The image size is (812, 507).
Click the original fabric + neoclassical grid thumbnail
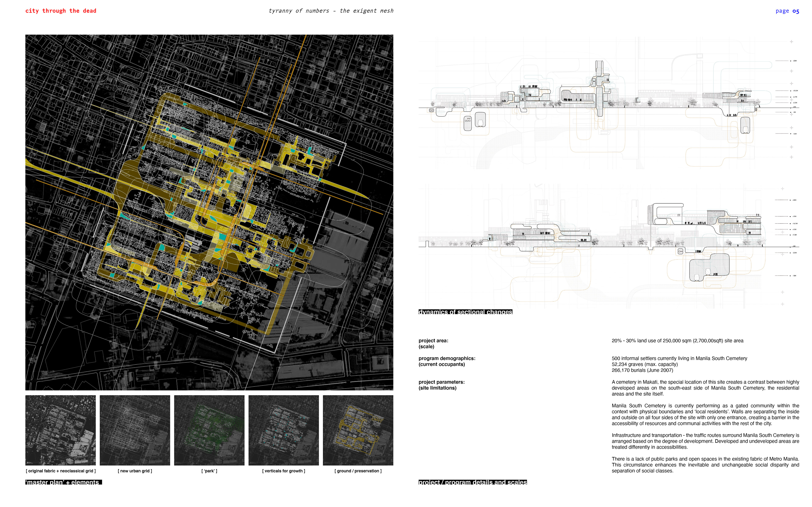click(x=60, y=430)
